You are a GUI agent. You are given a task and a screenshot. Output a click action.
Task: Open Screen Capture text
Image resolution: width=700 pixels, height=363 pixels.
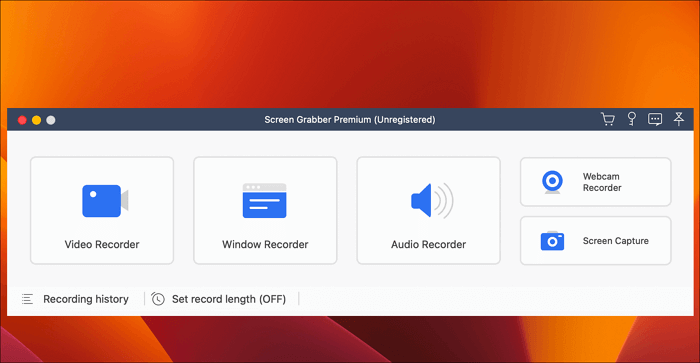(x=616, y=241)
